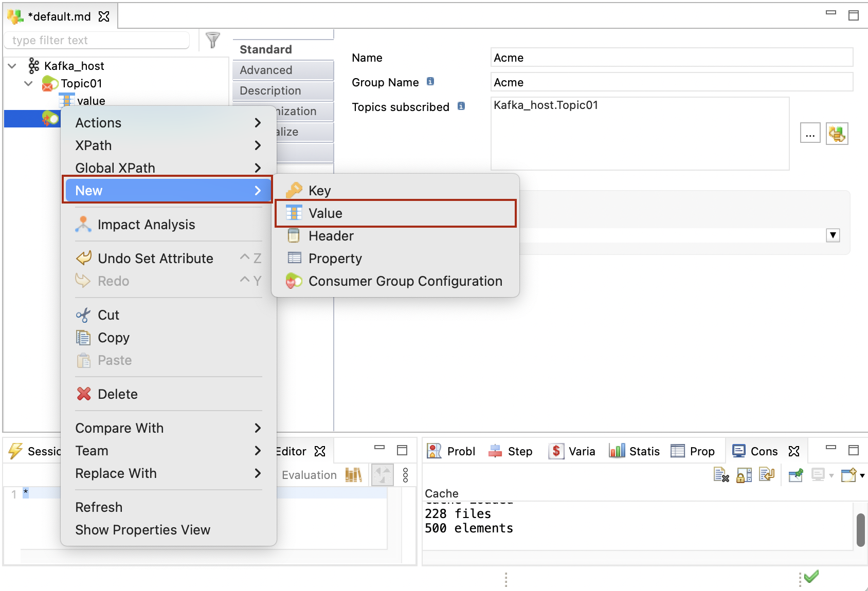The height and width of the screenshot is (591, 868).
Task: Collapse the Topic01 tree node
Action: click(x=29, y=83)
